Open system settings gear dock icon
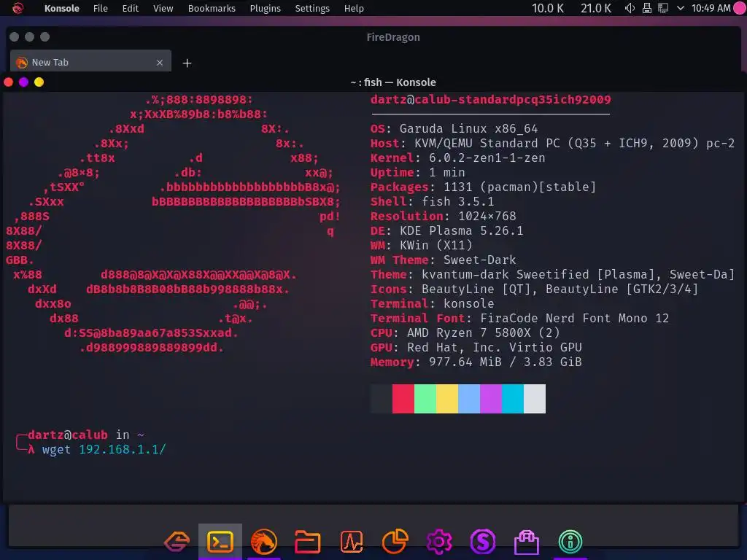747x560 pixels. [438, 542]
